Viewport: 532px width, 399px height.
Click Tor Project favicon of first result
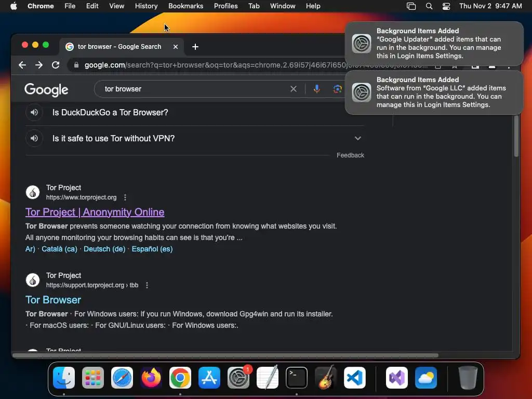(x=33, y=192)
